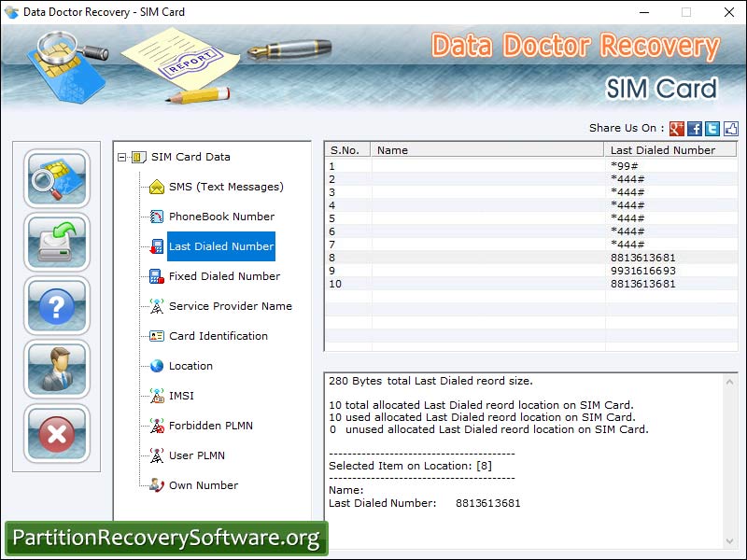
Task: Open Fixed Dialed Number tree item
Action: point(224,276)
